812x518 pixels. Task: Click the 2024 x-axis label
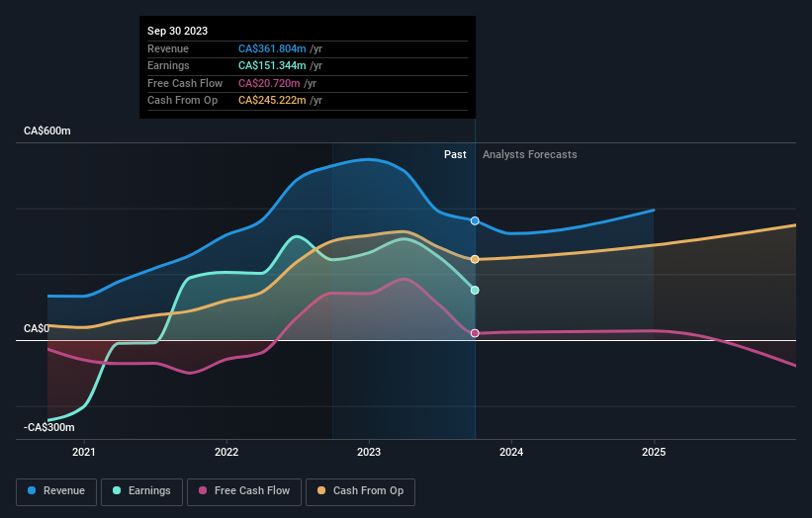pos(511,452)
